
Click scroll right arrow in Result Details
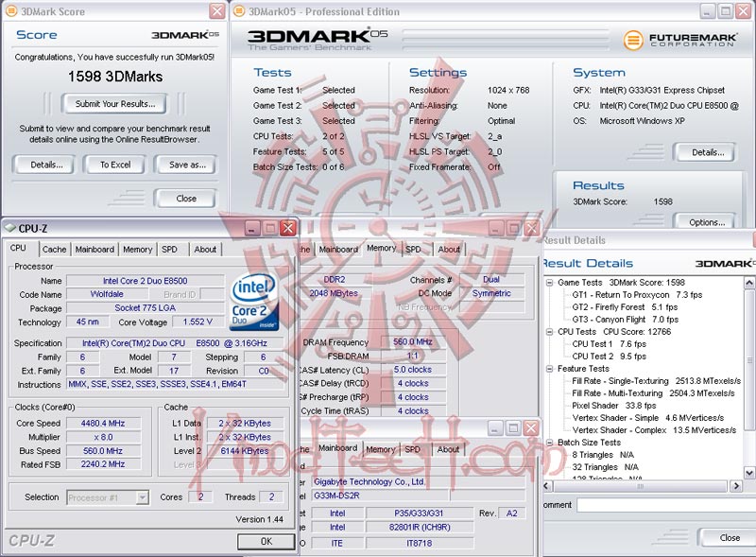[736, 486]
